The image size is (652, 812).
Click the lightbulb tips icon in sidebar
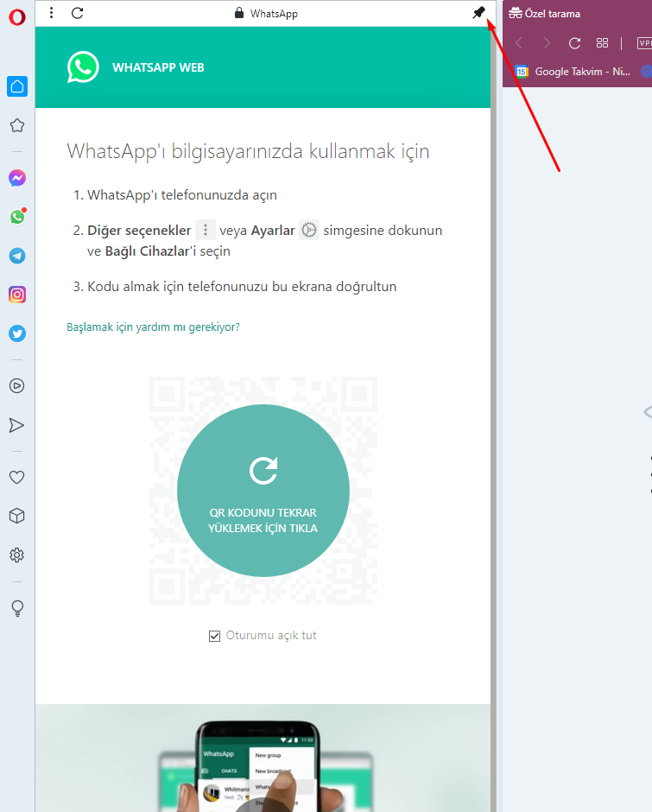click(17, 608)
